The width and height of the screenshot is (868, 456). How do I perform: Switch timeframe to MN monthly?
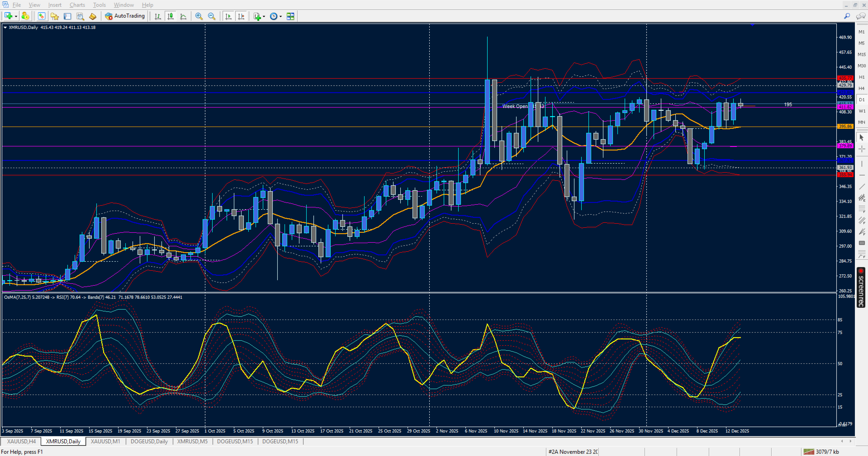862,122
